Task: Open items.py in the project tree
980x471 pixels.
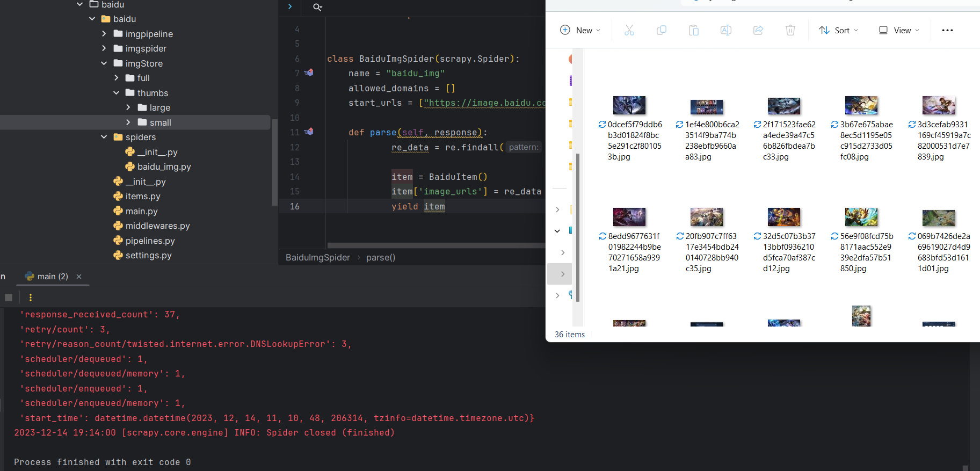Action: click(x=143, y=196)
